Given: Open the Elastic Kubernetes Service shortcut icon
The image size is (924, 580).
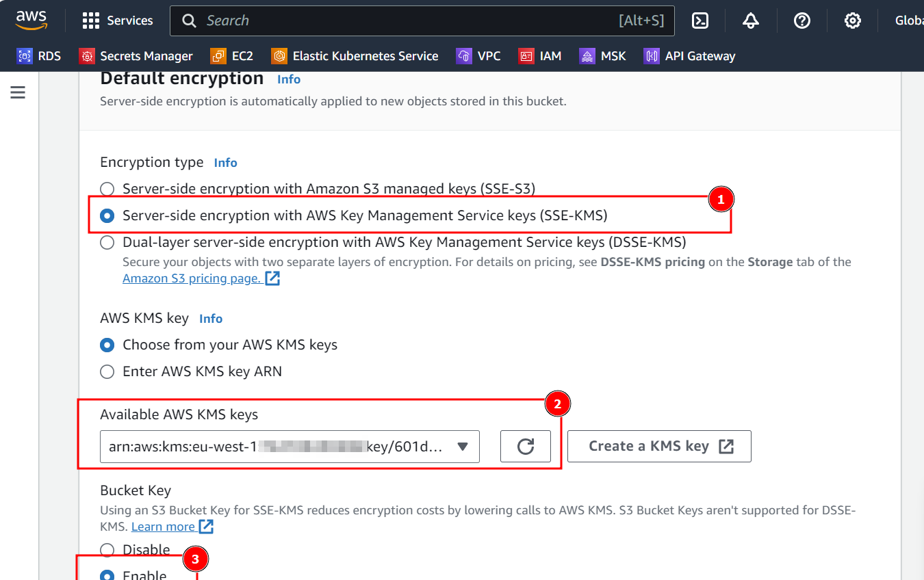Looking at the screenshot, I should pos(279,56).
